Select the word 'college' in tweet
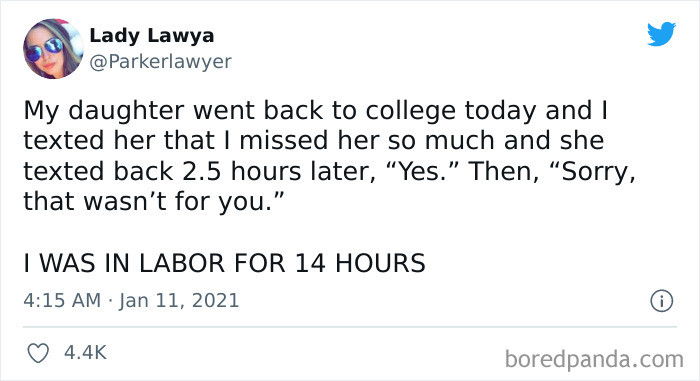 (411, 112)
